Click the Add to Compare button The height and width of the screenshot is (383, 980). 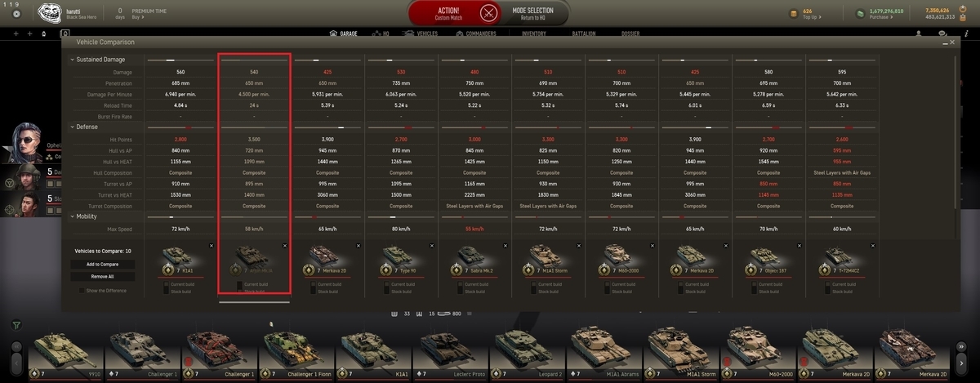[x=103, y=265]
